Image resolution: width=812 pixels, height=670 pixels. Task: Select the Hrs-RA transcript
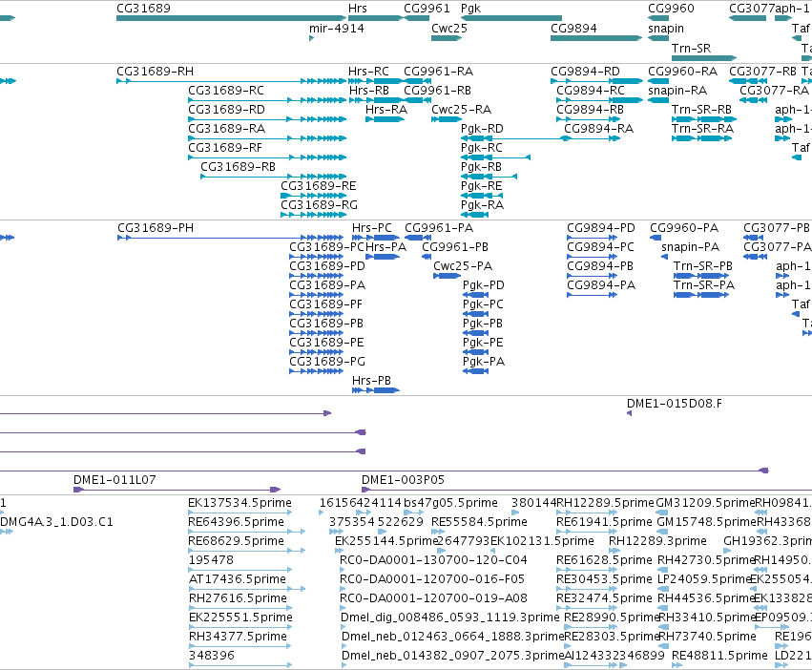(x=385, y=119)
